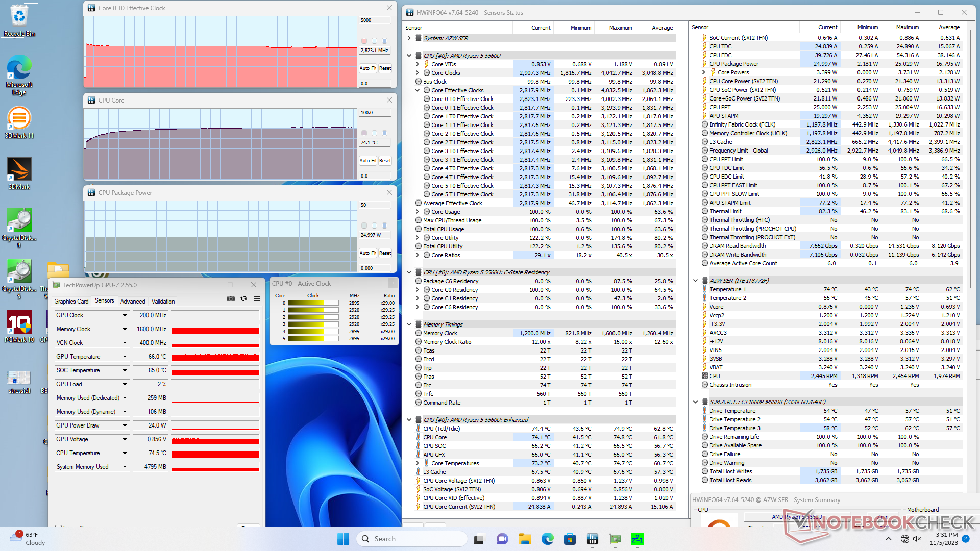Viewport: 980px width, 551px height.
Task: Open File Explorer from the taskbar
Action: coord(525,539)
